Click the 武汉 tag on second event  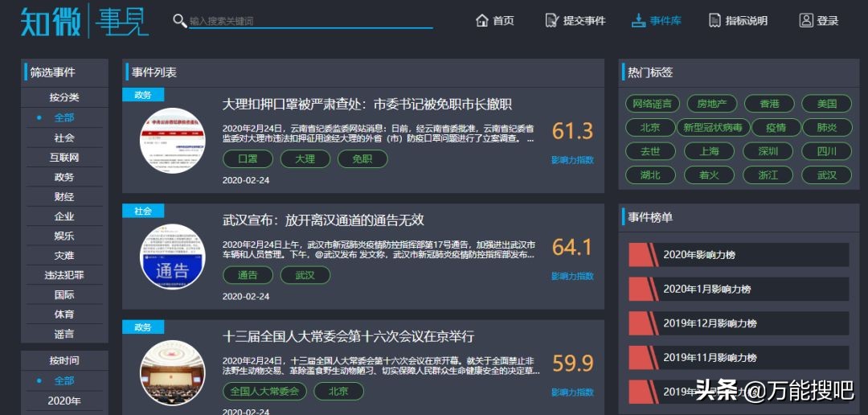[x=305, y=275]
